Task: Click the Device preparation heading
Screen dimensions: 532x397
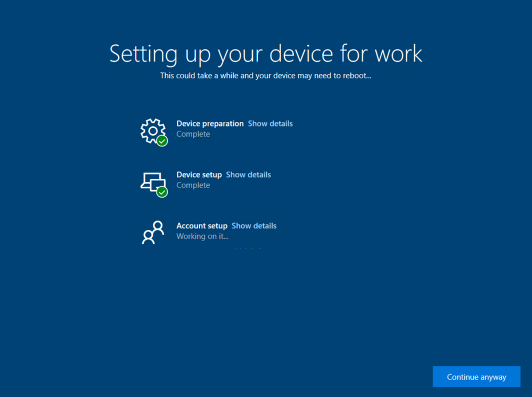Action: point(210,124)
